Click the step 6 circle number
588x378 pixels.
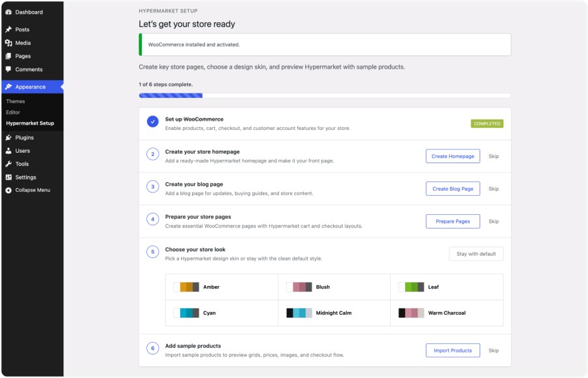pos(153,349)
